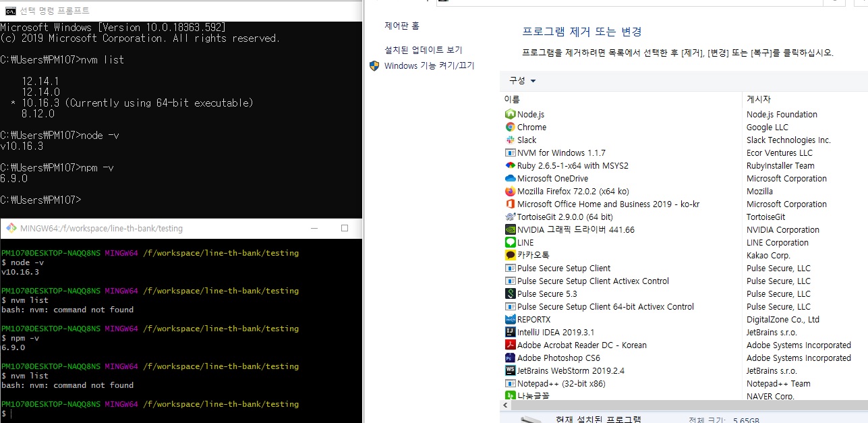868x423 pixels.
Task: Click the Microsoft OneDrive cloud icon
Action: click(x=510, y=179)
